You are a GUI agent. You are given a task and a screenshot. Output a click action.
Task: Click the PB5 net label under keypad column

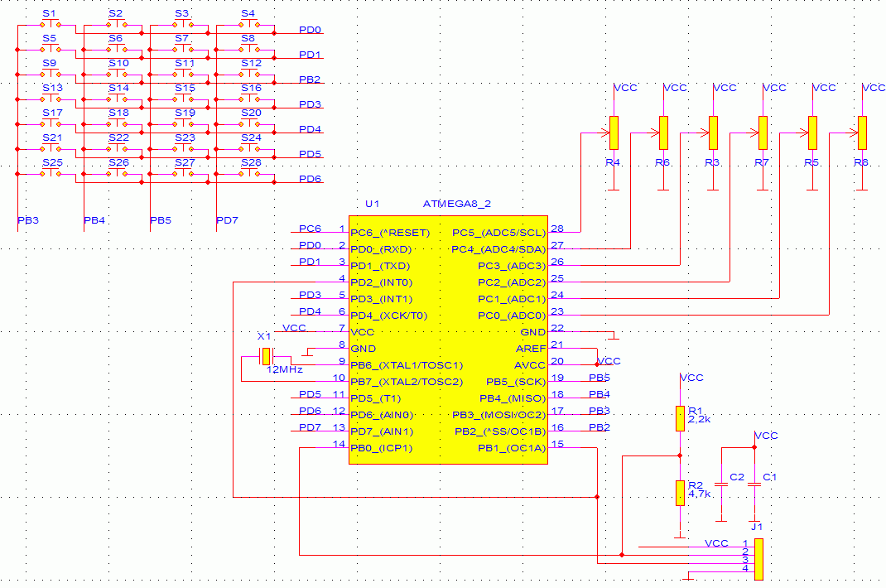click(161, 220)
